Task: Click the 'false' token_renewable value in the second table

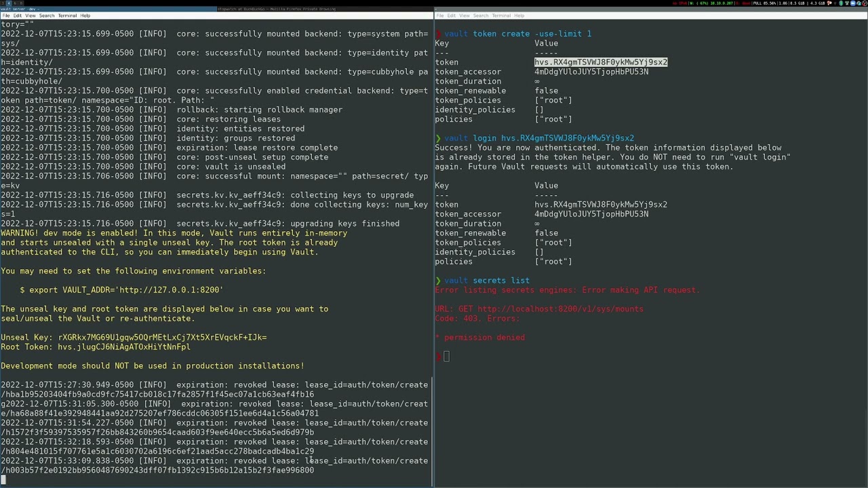Action: click(x=546, y=233)
